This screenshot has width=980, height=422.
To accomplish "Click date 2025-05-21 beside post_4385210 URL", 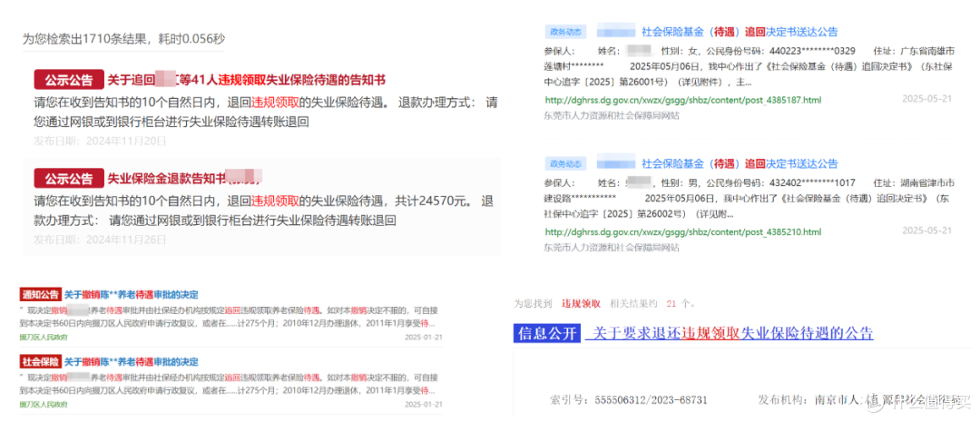I will point(926,231).
